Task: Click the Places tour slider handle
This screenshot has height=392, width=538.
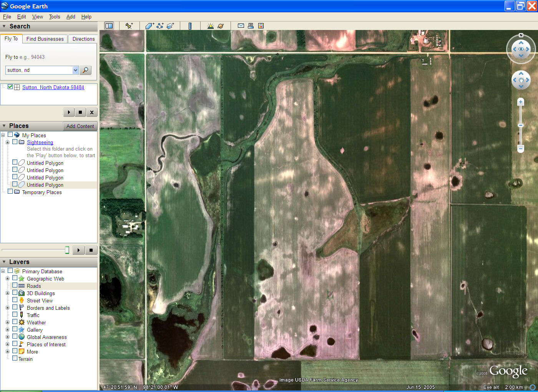Action: pyautogui.click(x=67, y=250)
